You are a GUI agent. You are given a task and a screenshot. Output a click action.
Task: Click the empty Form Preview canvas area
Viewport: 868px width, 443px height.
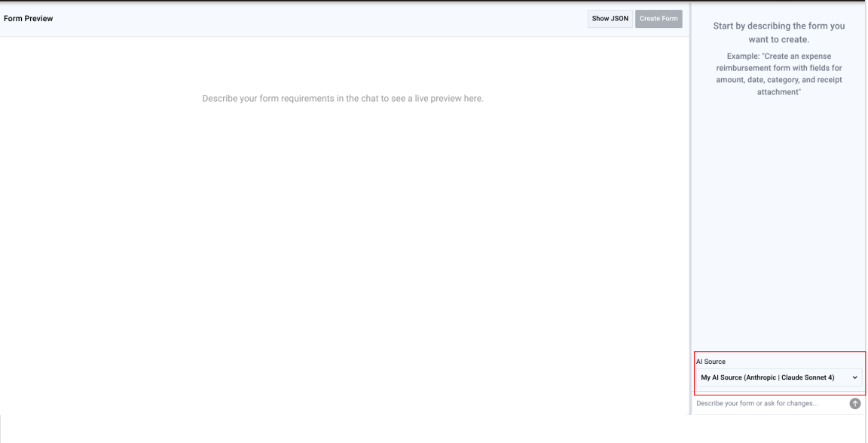coord(343,249)
